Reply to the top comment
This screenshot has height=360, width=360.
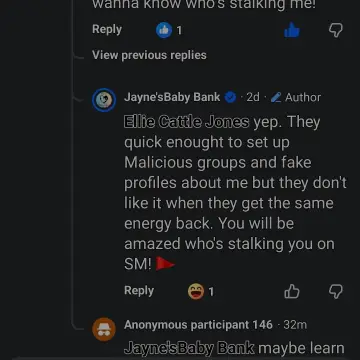(x=107, y=29)
